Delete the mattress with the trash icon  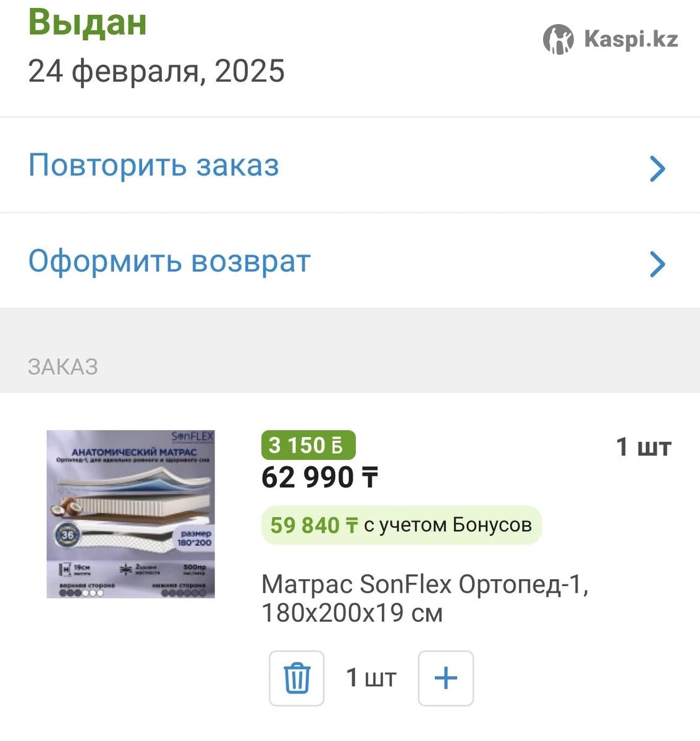297,678
